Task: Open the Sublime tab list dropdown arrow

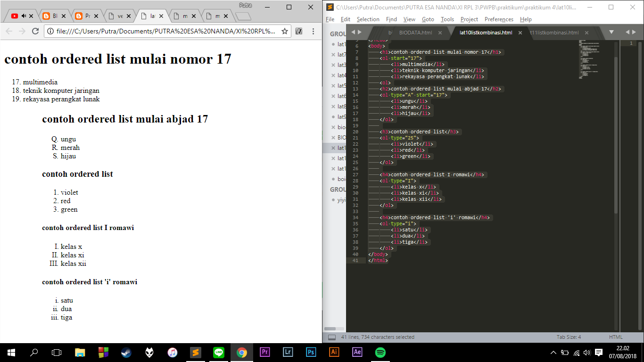Action: [611, 32]
